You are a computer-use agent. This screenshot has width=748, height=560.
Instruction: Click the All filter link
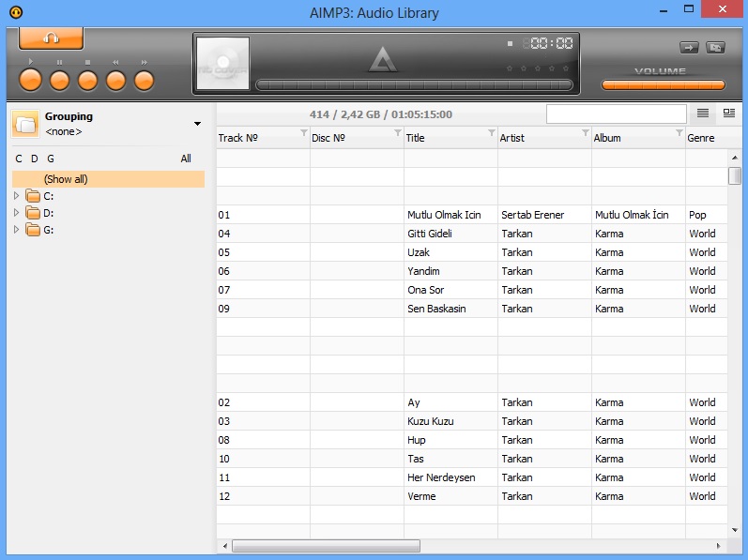coord(186,159)
